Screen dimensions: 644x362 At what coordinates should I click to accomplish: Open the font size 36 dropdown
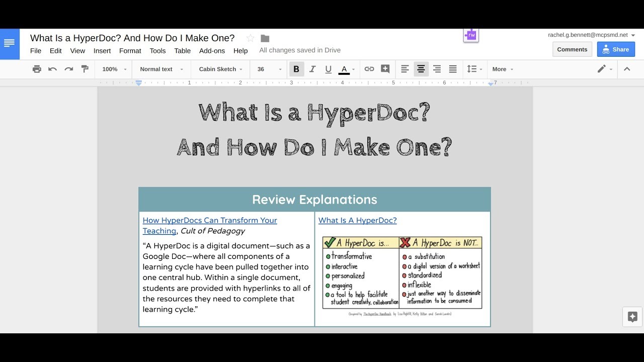(270, 69)
